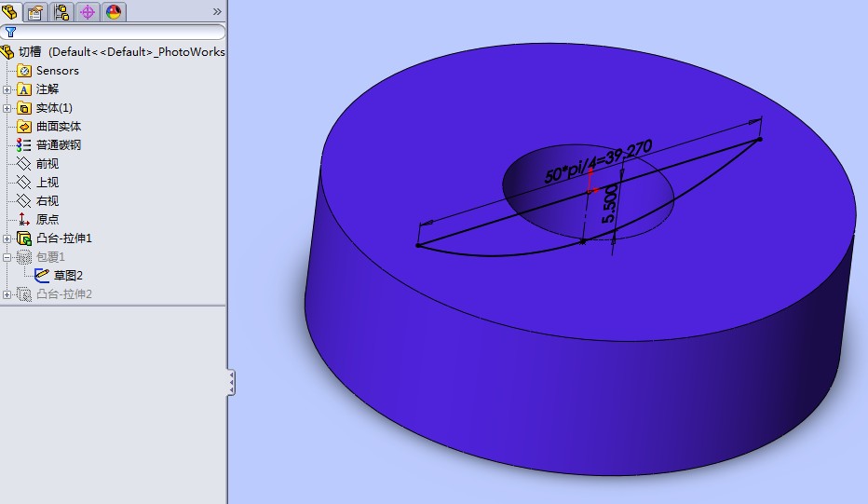The image size is (868, 504).
Task: Select the 凸台-拉伸1 feature label
Action: [64, 238]
